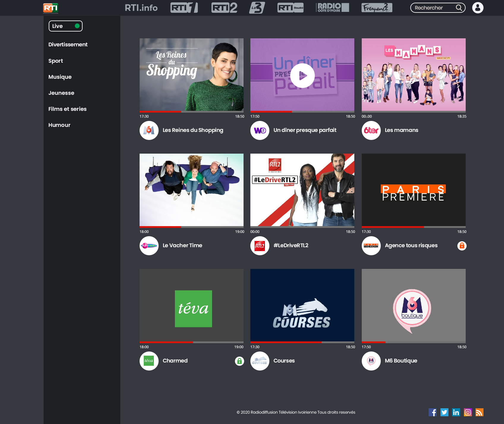Image resolution: width=504 pixels, height=424 pixels.
Task: Open the Fréquence 2 radio logo
Action: [377, 8]
